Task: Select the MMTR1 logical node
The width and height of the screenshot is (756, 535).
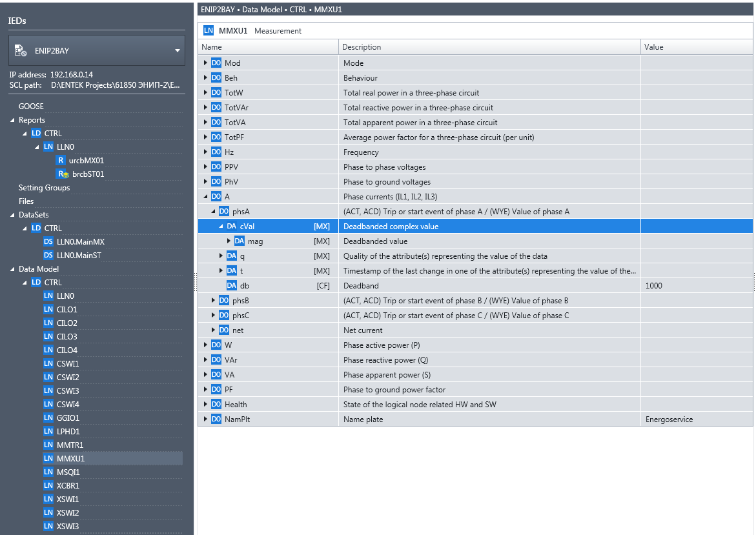Action: [70, 445]
